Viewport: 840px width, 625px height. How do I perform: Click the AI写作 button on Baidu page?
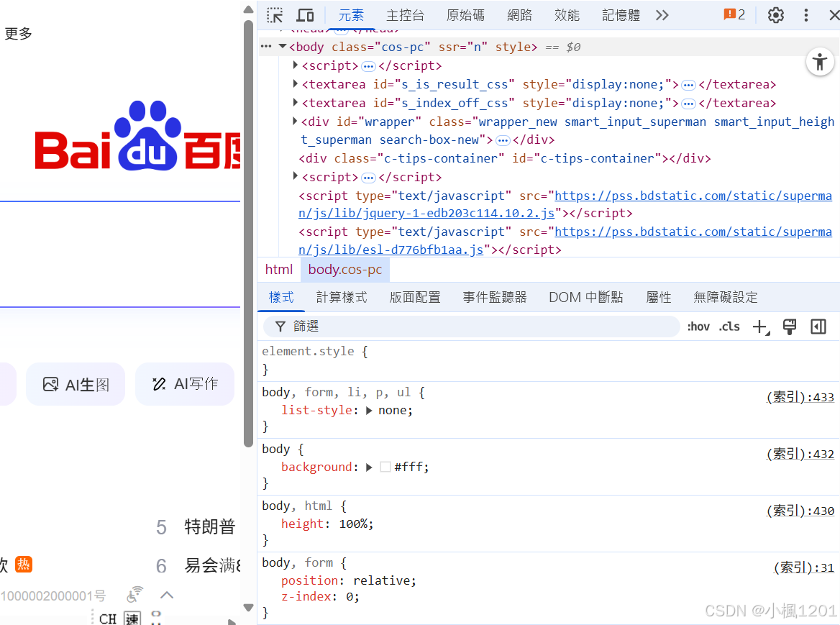(x=185, y=384)
